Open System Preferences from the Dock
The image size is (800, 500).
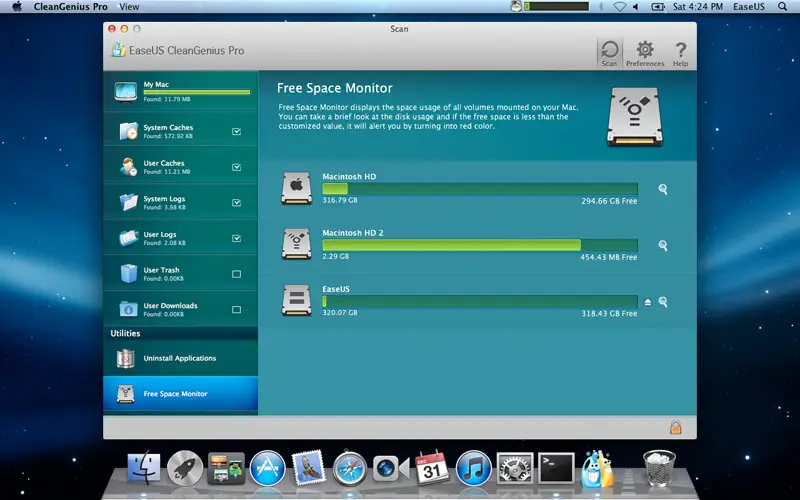[515, 468]
